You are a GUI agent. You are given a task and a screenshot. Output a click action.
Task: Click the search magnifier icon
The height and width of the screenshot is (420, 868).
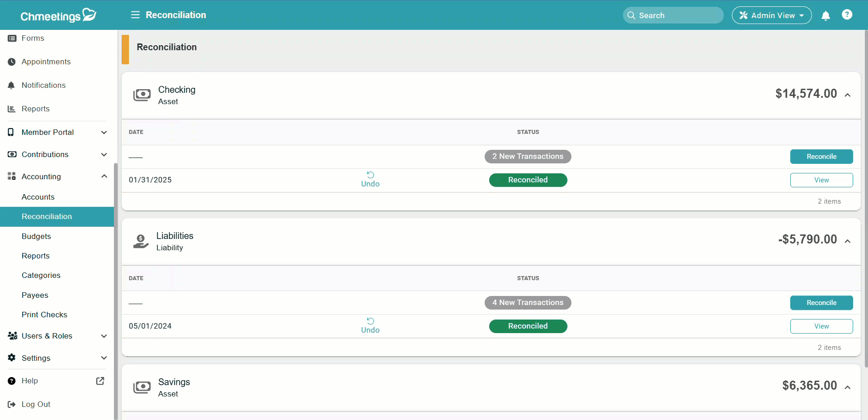click(631, 15)
